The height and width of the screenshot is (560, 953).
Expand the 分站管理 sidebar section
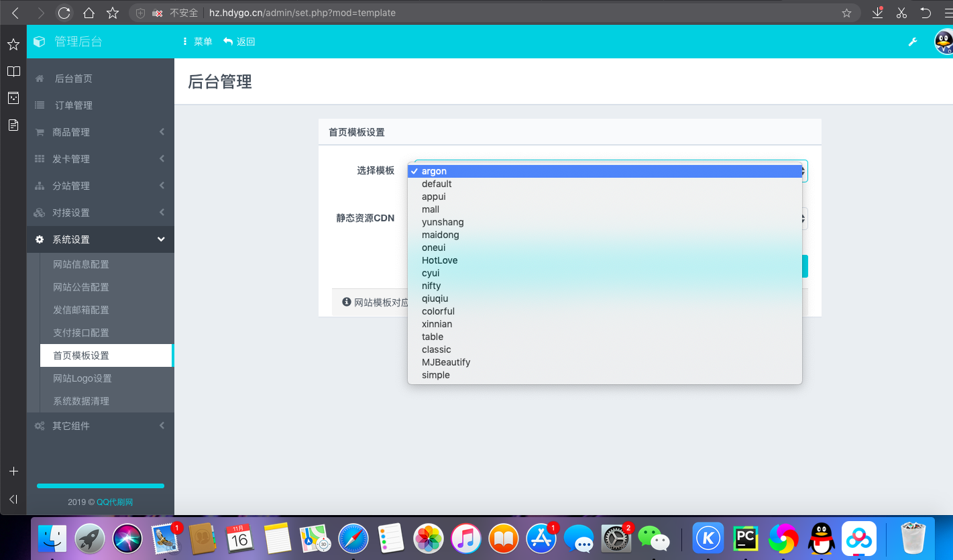tap(101, 186)
